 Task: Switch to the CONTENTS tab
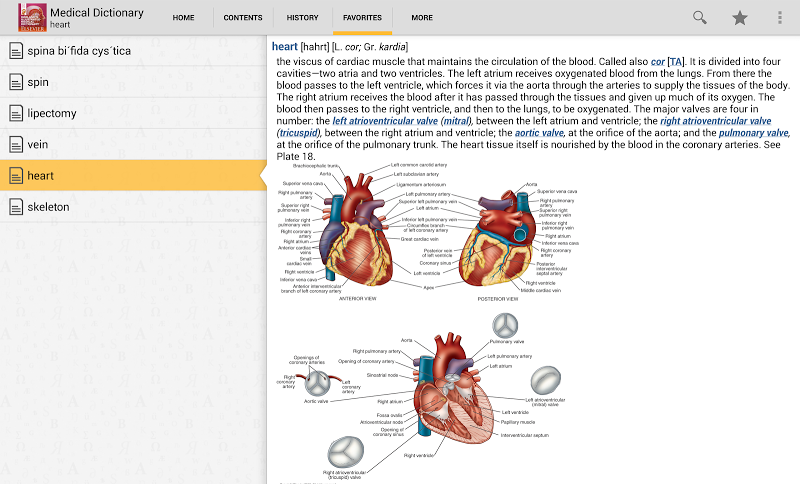[243, 17]
